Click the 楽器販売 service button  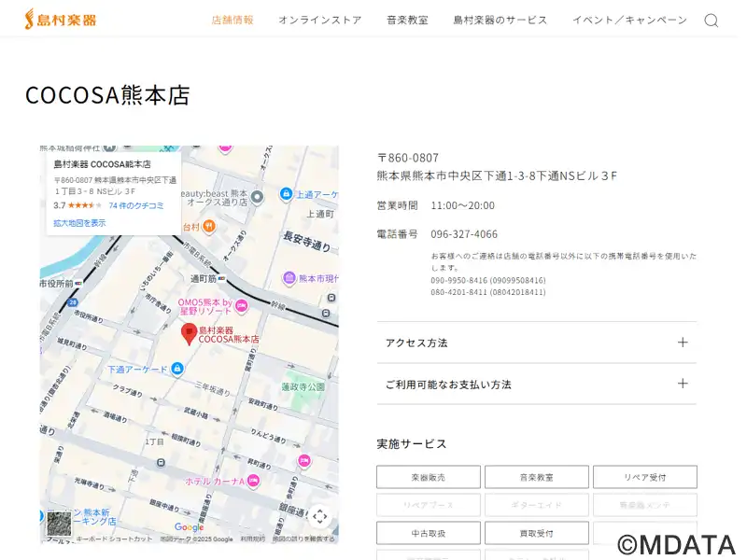coord(428,477)
